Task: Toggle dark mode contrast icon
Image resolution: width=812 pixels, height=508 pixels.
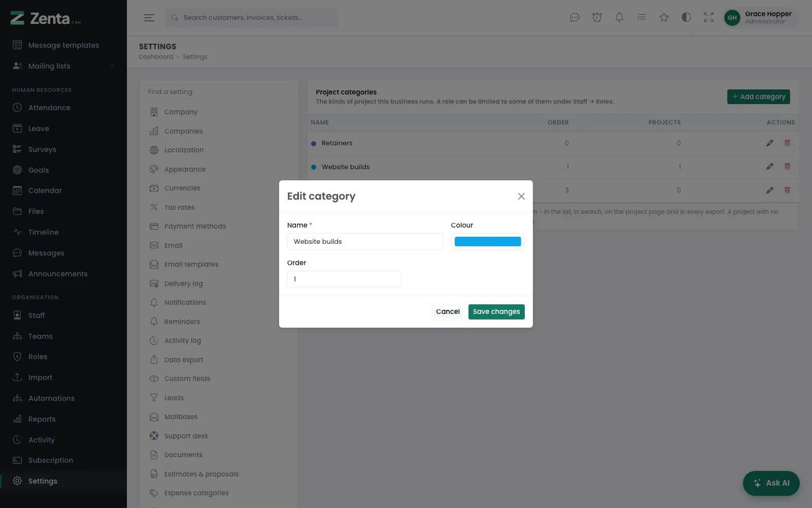Action: pos(686,18)
